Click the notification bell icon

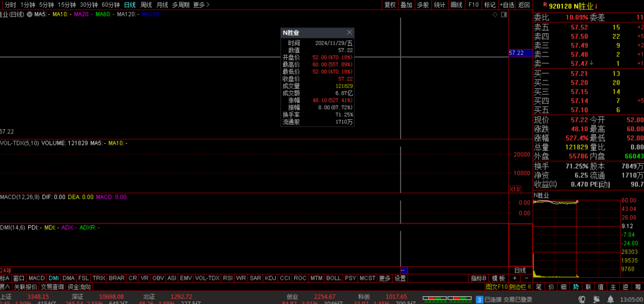(611, 299)
